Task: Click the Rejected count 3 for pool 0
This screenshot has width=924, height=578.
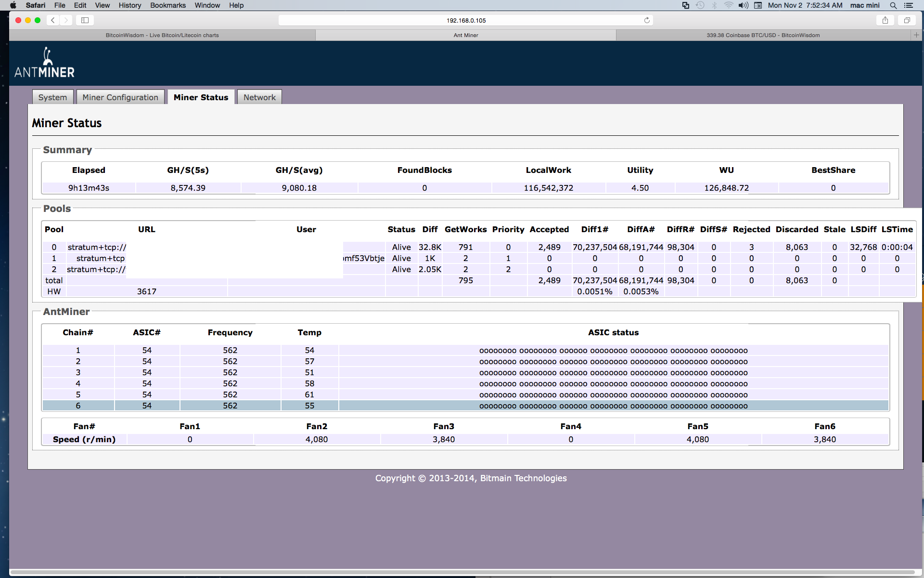Action: pyautogui.click(x=751, y=247)
